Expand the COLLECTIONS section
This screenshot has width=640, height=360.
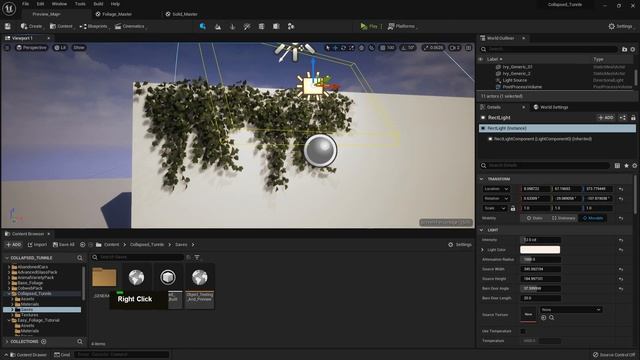click(7, 342)
